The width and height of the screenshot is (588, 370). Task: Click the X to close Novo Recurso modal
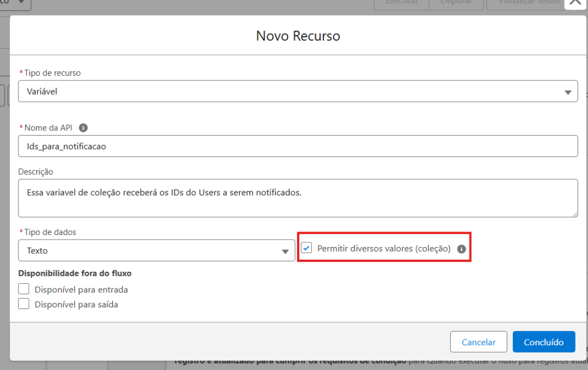[575, 4]
